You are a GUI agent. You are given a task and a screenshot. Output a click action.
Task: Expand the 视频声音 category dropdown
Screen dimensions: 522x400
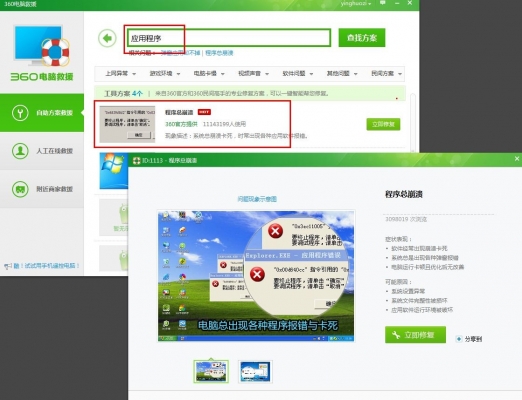point(253,74)
